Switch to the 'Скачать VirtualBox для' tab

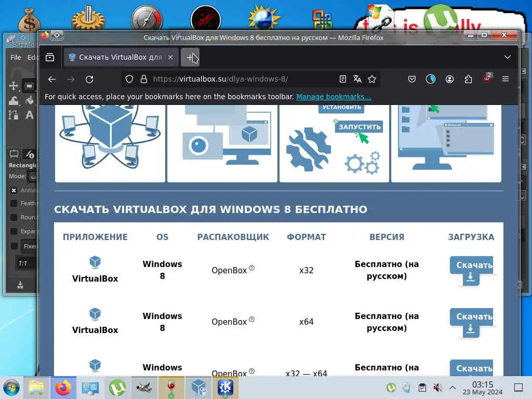121,57
